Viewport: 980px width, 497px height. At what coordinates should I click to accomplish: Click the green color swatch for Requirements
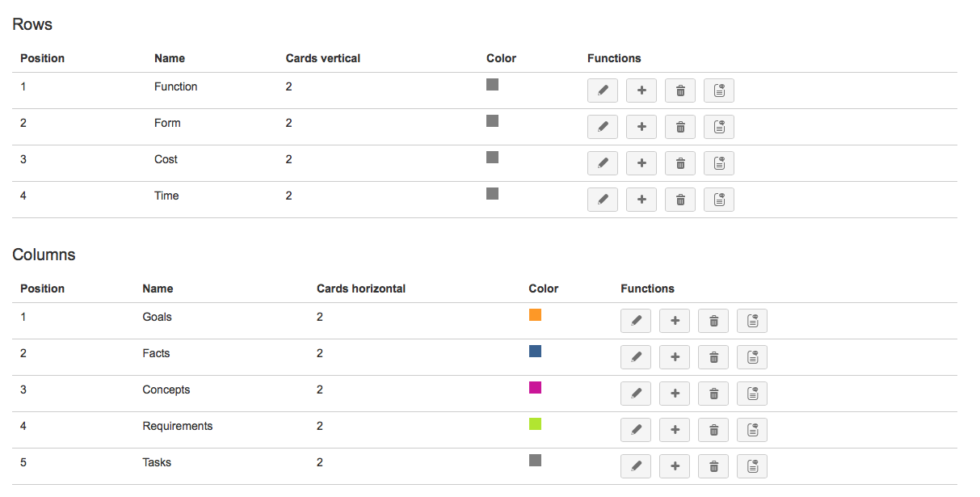[535, 423]
